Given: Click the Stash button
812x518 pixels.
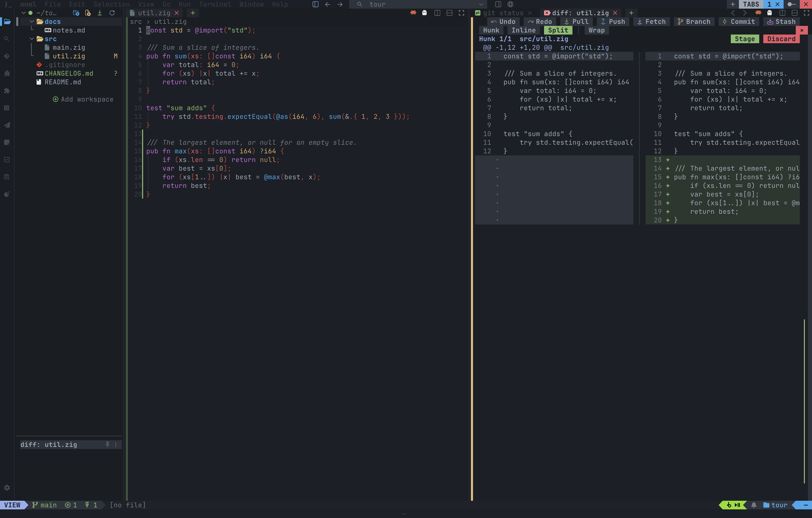Looking at the screenshot, I should (782, 21).
